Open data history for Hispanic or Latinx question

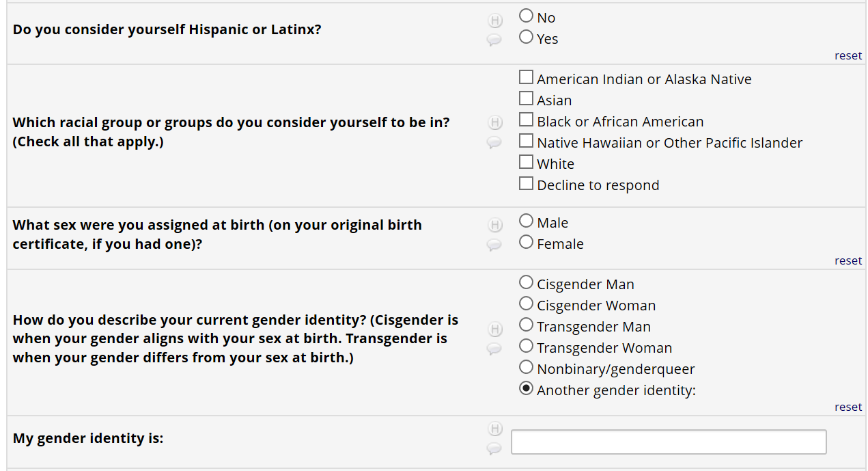[x=495, y=21]
